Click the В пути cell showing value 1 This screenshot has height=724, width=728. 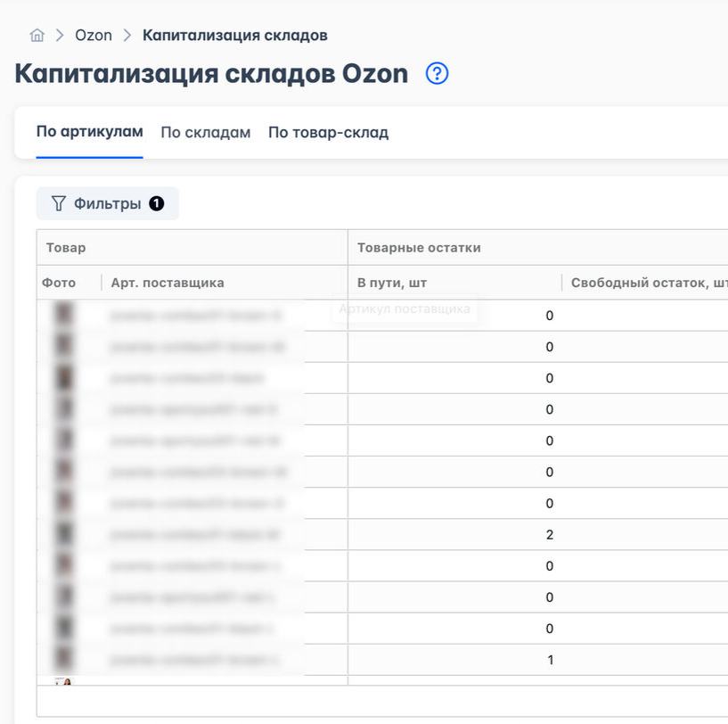coord(454,660)
